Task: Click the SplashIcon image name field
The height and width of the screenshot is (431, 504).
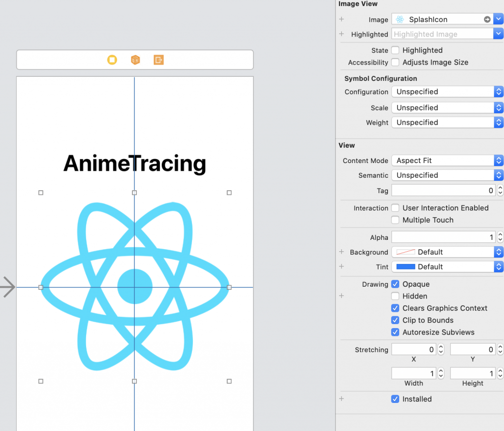Action: click(x=442, y=19)
